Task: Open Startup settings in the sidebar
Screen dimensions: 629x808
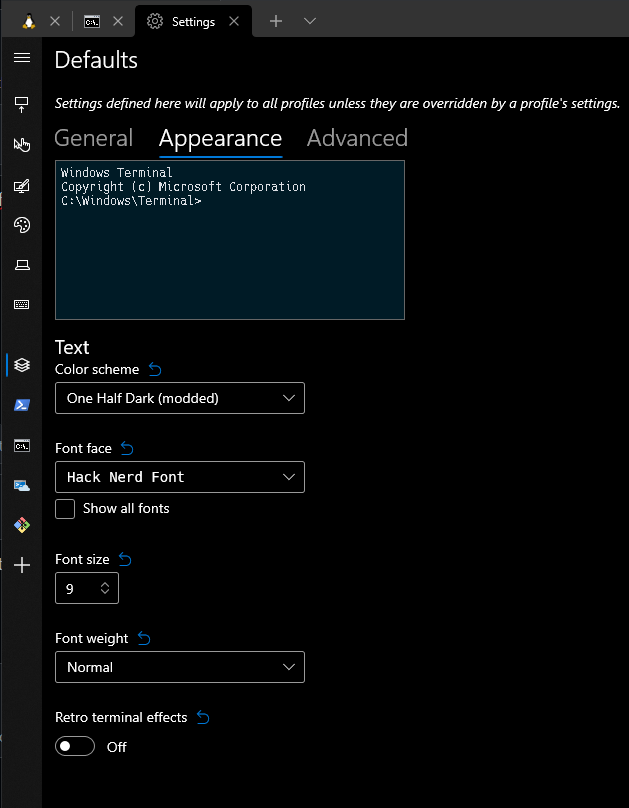Action: click(21, 104)
